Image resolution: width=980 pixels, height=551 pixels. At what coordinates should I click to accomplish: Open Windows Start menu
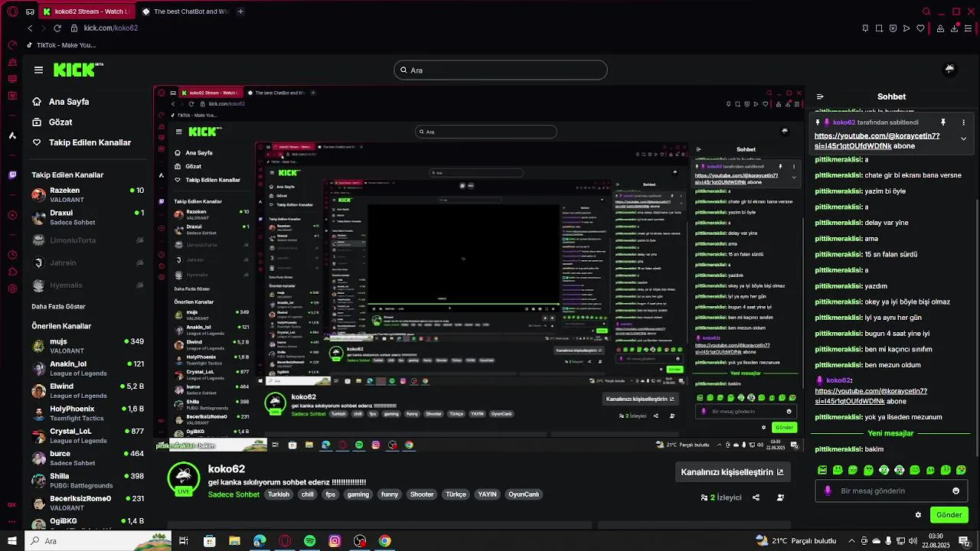tap(12, 541)
